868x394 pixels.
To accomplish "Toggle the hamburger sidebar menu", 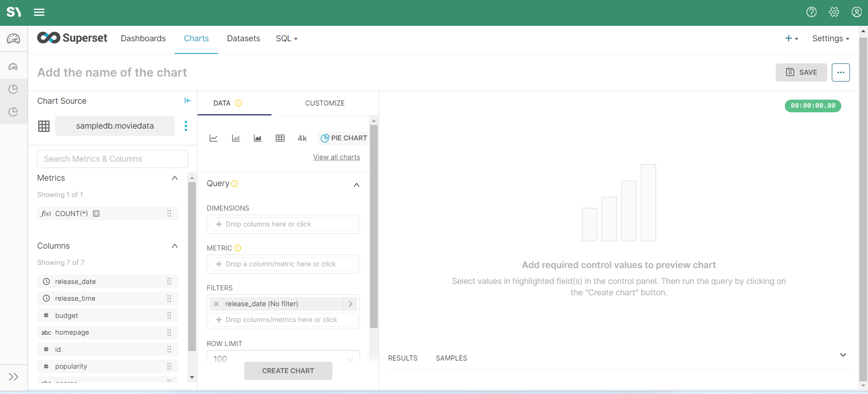I will coord(39,12).
